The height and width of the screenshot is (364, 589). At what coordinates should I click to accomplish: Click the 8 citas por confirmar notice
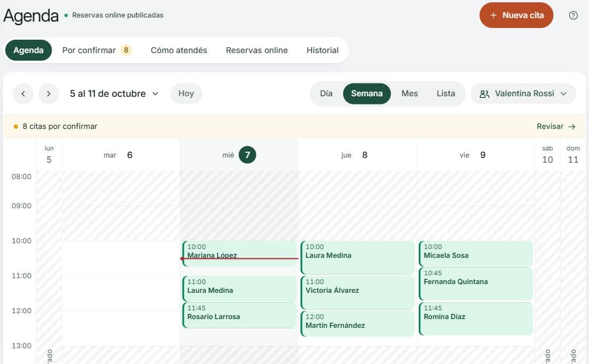click(x=59, y=127)
